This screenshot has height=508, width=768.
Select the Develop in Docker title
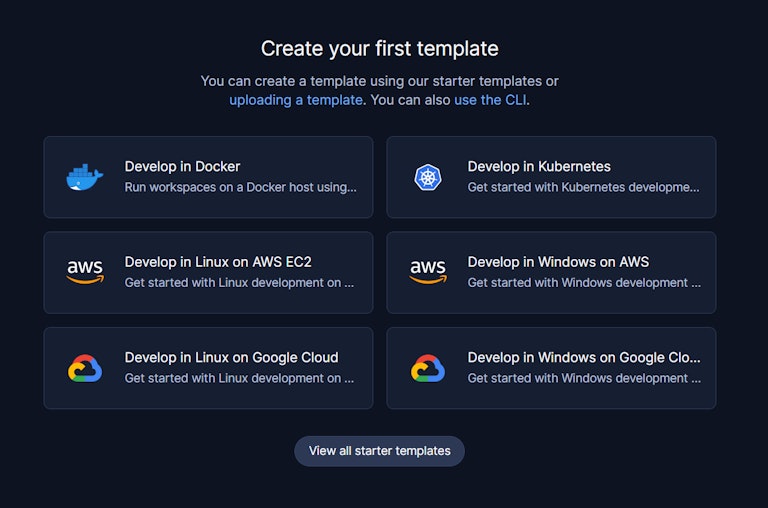[182, 167]
